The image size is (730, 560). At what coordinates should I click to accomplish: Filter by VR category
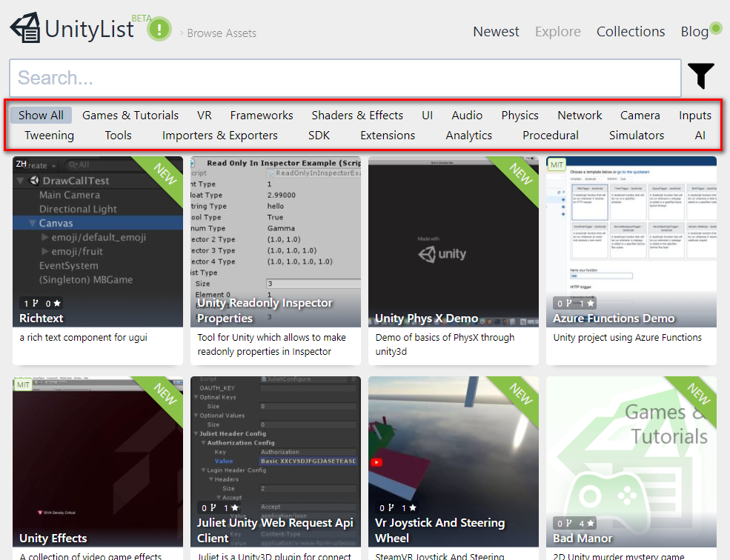coord(205,115)
